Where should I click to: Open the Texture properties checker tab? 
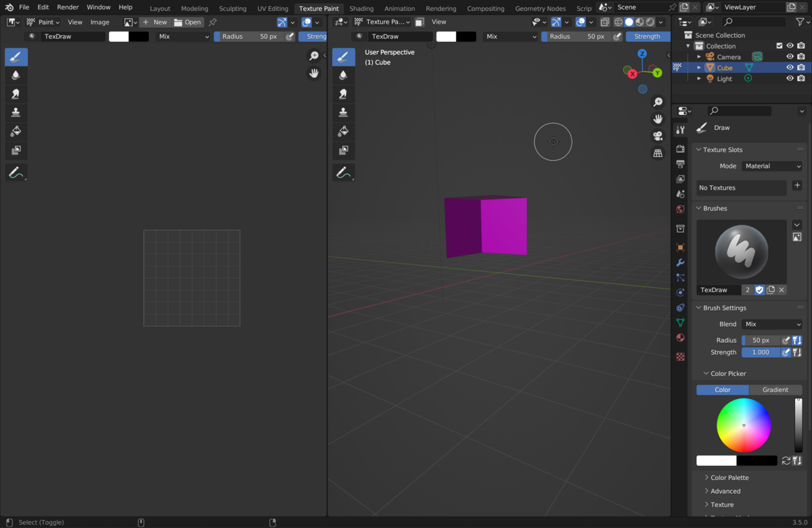(x=681, y=356)
